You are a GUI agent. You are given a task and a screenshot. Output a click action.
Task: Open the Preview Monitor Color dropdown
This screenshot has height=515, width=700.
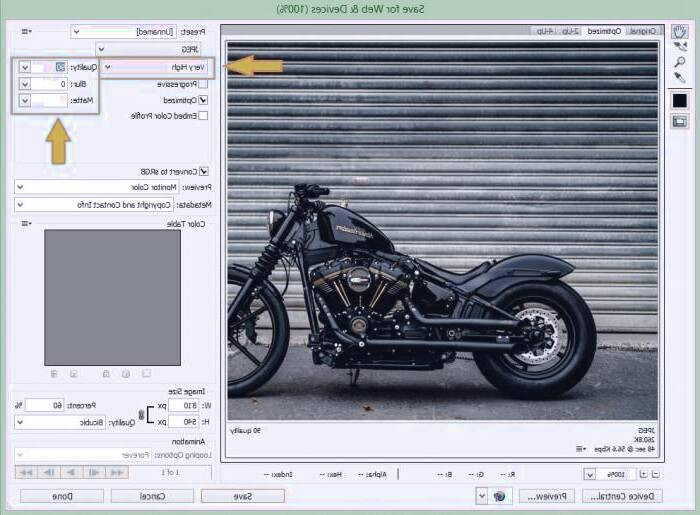point(96,187)
